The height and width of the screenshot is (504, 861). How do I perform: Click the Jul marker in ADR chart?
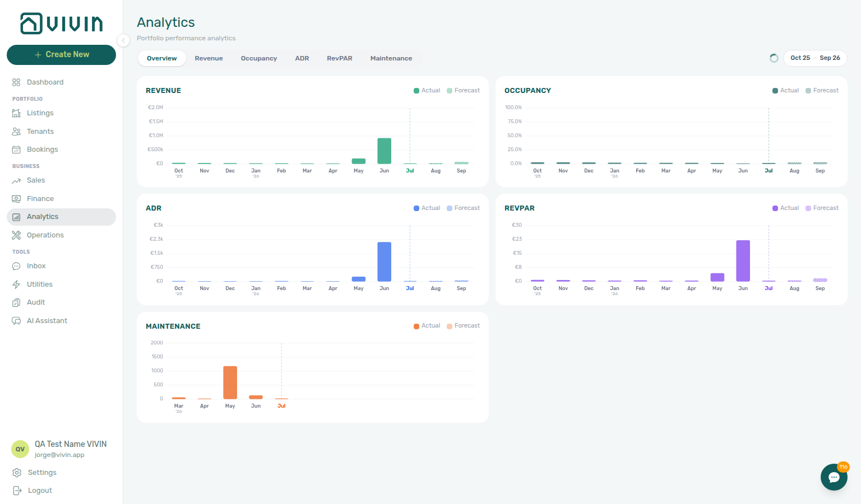[410, 288]
